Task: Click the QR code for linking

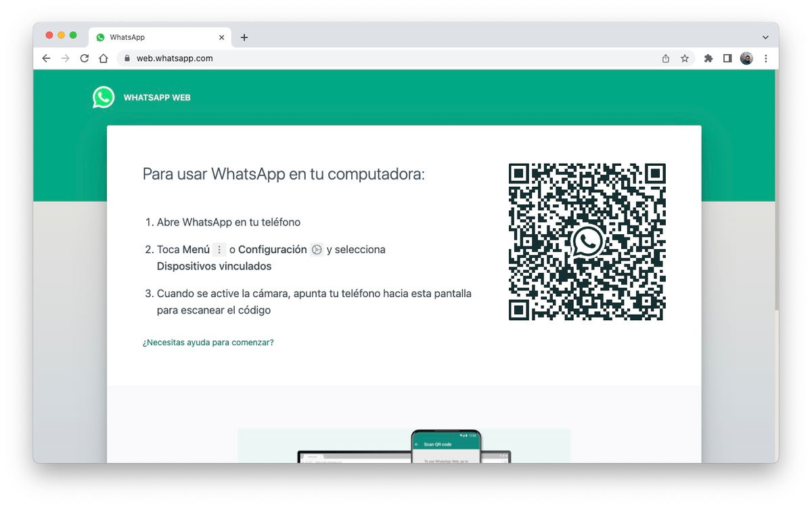Action: coord(587,242)
